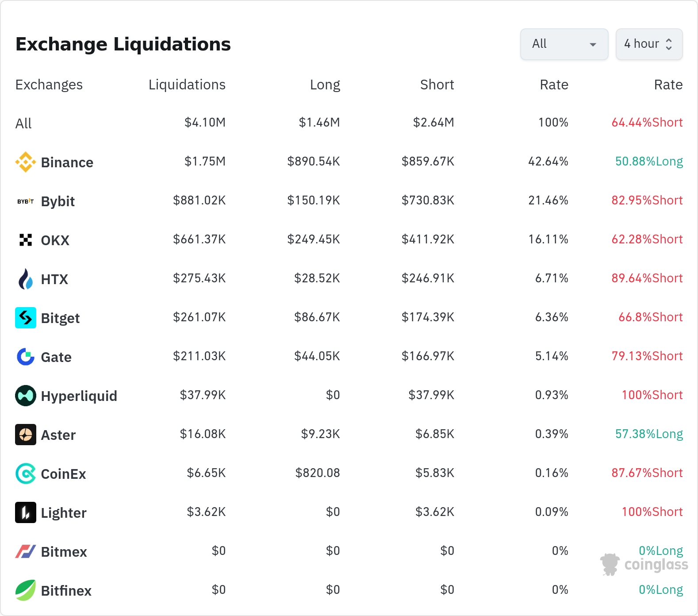Click the coinglass watermark logo
This screenshot has width=698, height=616.
[x=644, y=564]
